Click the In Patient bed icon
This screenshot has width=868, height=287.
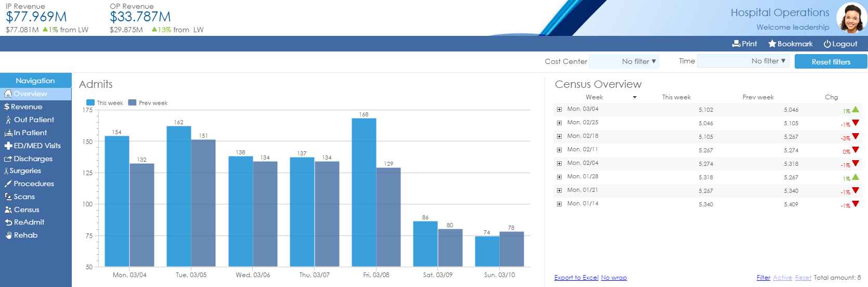[x=8, y=133]
